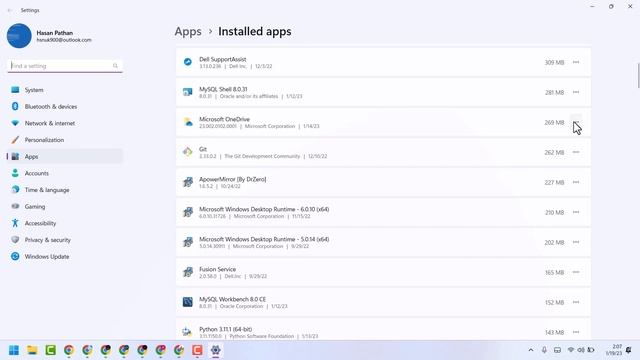Click the Fusion Service app icon
The width and height of the screenshot is (640, 360).
point(188,272)
